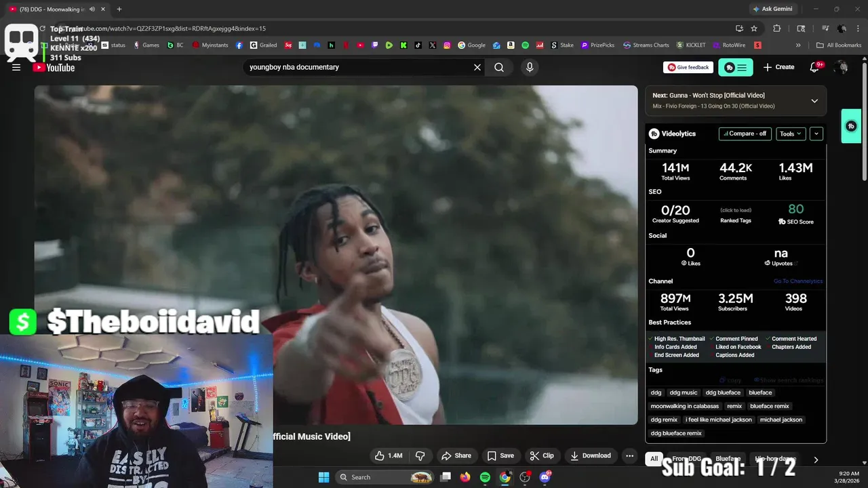Select the All filter chip

[x=654, y=459]
